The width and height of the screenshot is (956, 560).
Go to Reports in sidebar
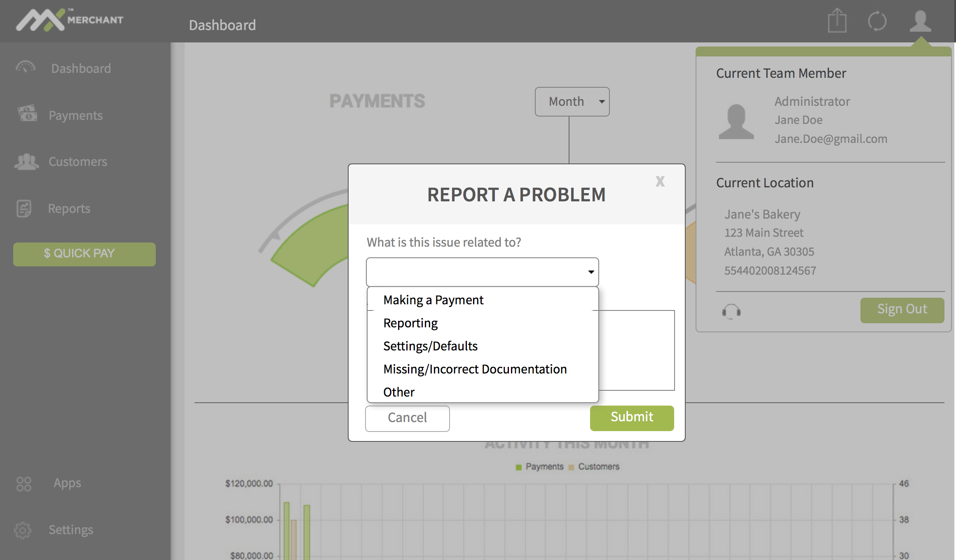tap(69, 208)
